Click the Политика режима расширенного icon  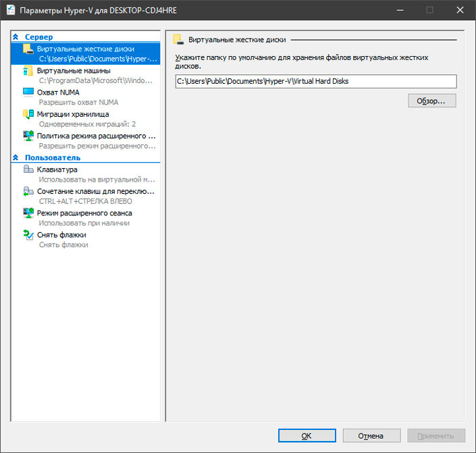pos(28,136)
